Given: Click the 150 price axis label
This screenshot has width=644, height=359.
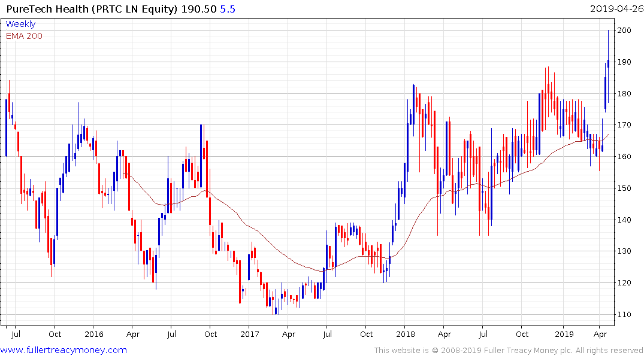Looking at the screenshot, I should click(x=624, y=188).
